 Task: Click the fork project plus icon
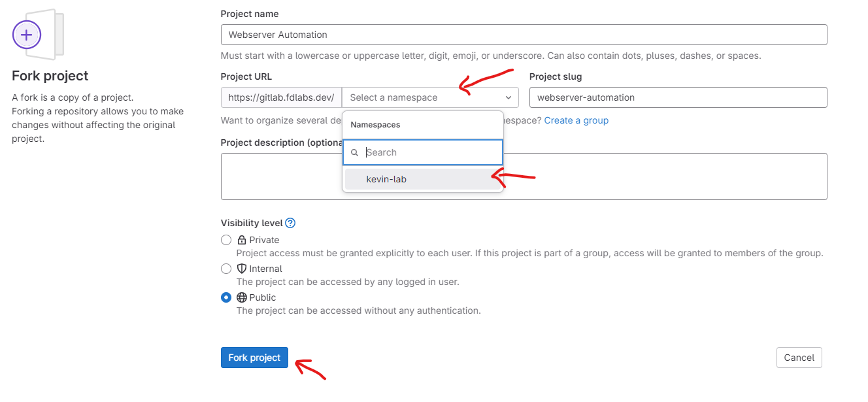(27, 34)
